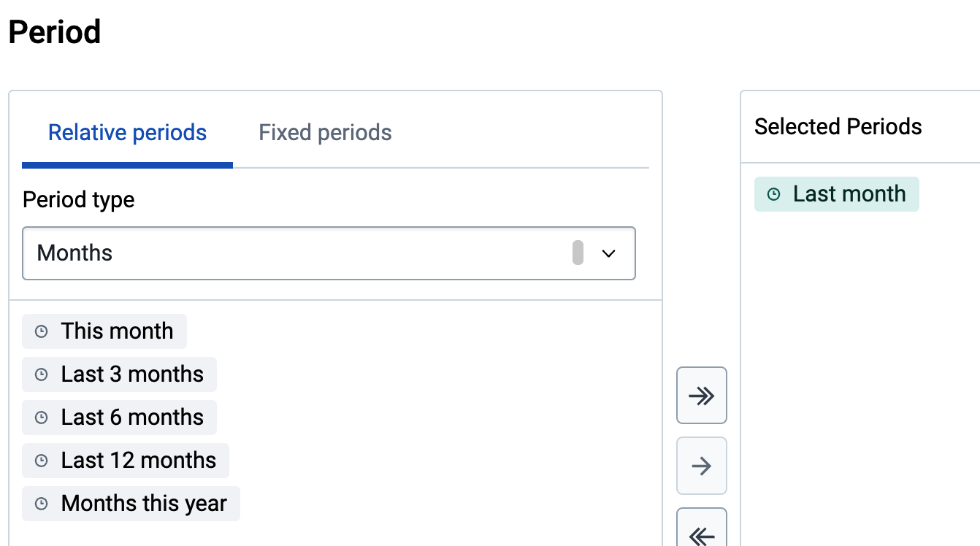Click the deselect all double-left arrow button
The height and width of the screenshot is (546, 980).
(x=702, y=531)
